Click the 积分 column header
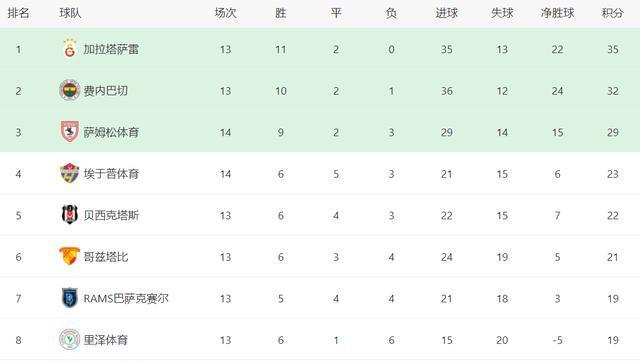This screenshot has height=363, width=640. (x=613, y=13)
